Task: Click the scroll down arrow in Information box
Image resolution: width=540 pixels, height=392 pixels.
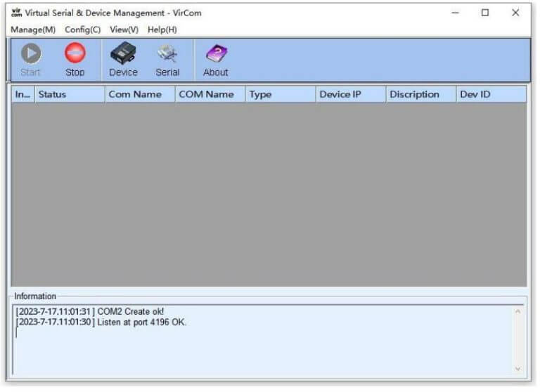Action: 517,370
